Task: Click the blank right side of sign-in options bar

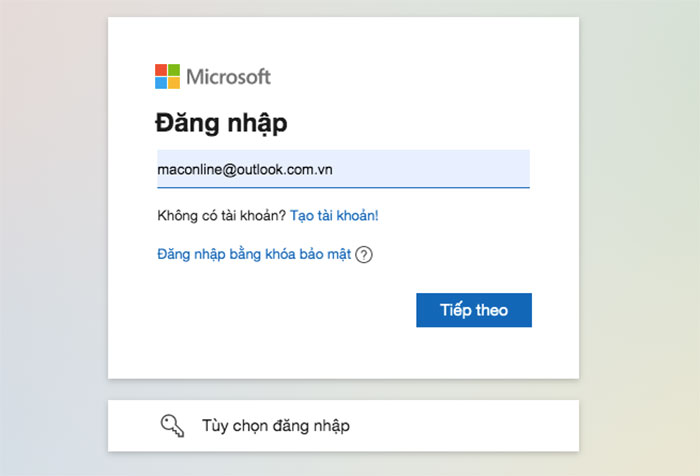Action: pyautogui.click(x=469, y=426)
